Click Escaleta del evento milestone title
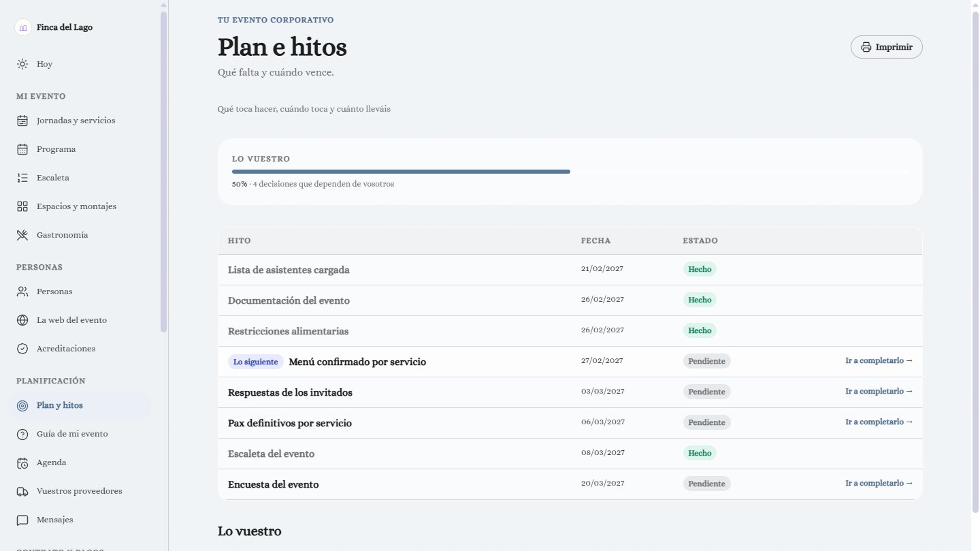980x551 pixels. point(271,454)
